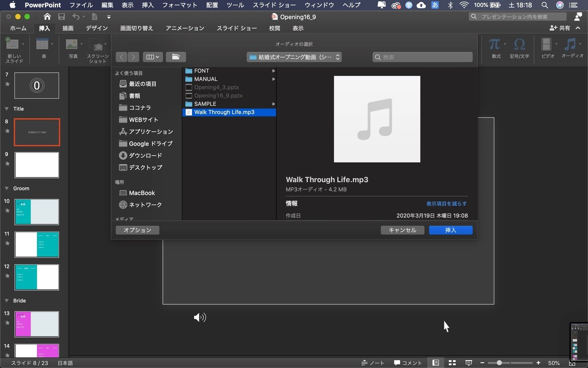Switch to the デザイン ribbon tab
The image size is (588, 368).
[x=97, y=28]
